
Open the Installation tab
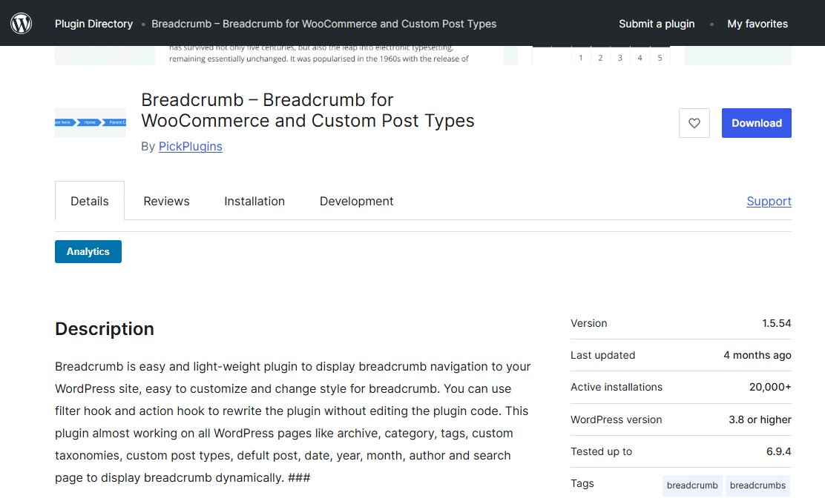[254, 201]
